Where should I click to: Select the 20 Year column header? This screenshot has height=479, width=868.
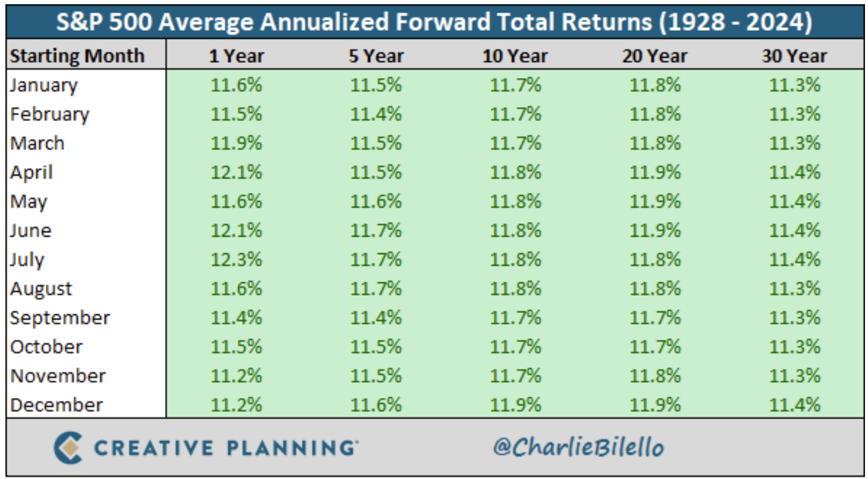(x=655, y=56)
